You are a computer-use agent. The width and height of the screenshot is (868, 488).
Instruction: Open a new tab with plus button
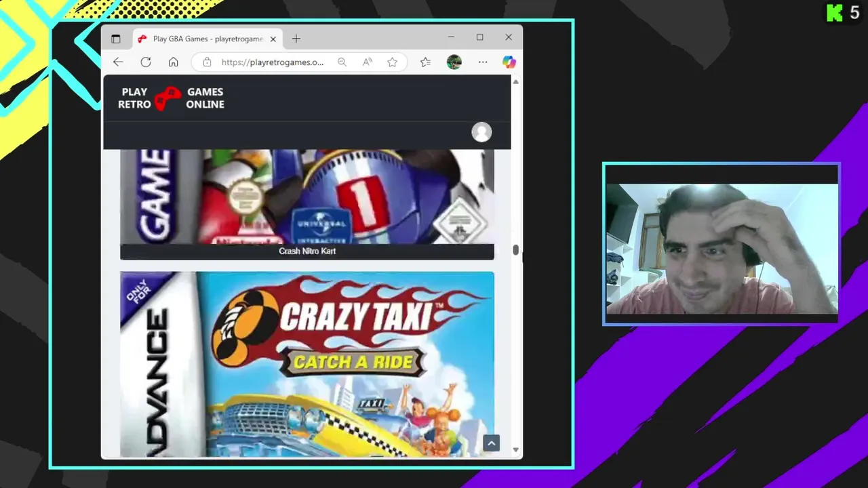click(x=296, y=39)
